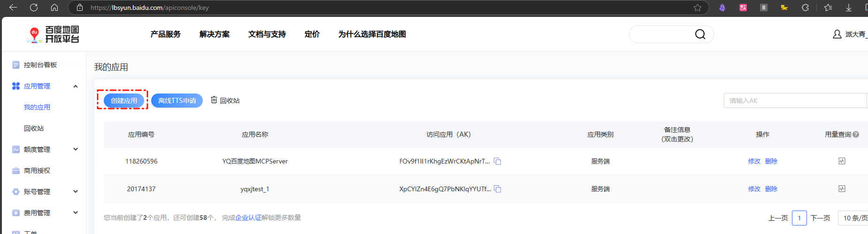
Task: Click the 应用类别 column header
Action: click(x=600, y=134)
